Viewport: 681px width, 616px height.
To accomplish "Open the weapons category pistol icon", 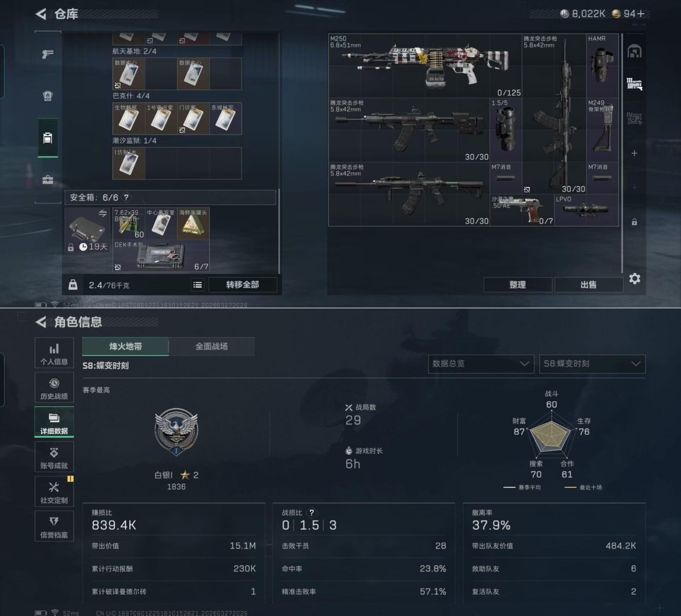I will tap(48, 54).
